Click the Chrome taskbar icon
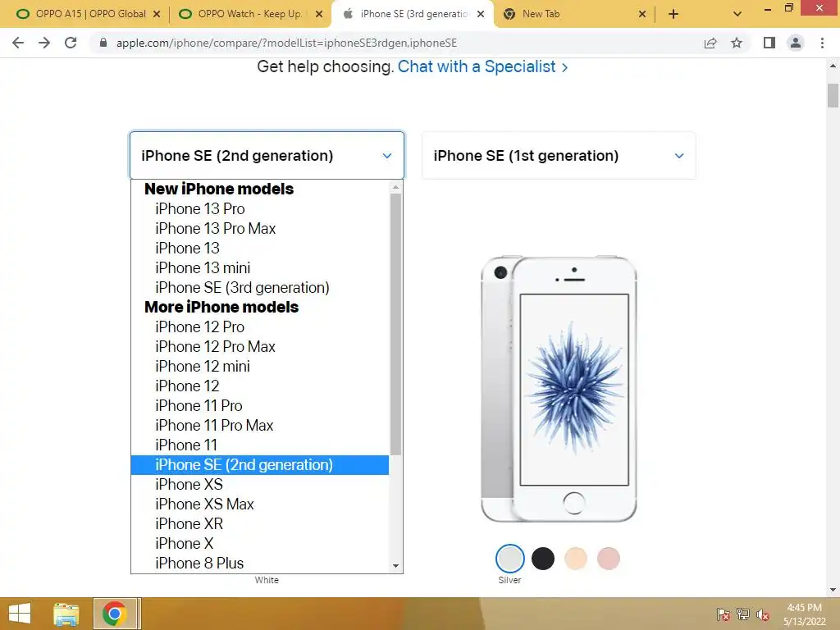Image resolution: width=840 pixels, height=630 pixels. pos(115,614)
